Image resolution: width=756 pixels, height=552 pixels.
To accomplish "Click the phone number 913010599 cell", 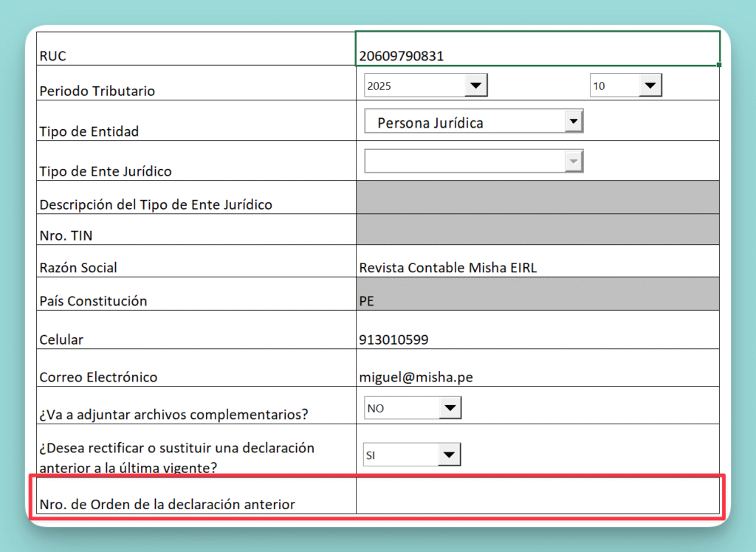I will (x=537, y=330).
